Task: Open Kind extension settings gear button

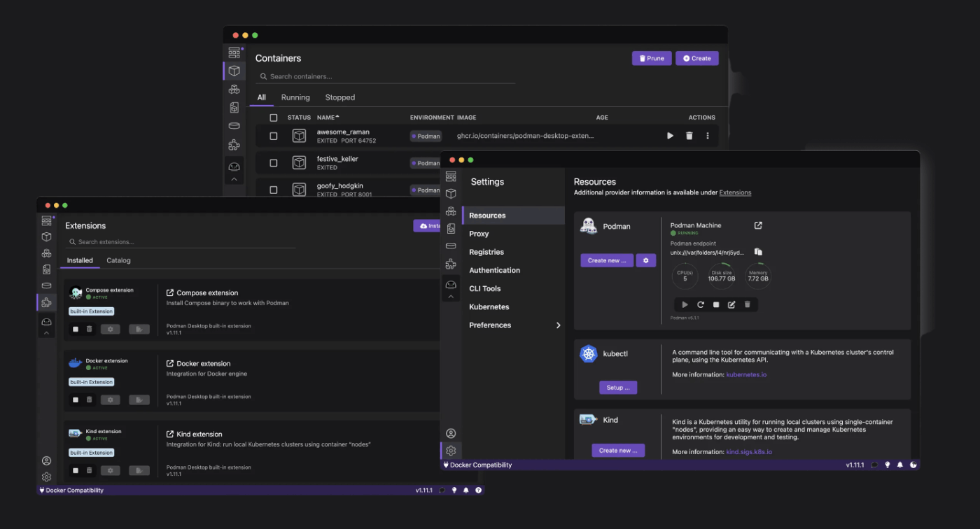Action: pyautogui.click(x=111, y=470)
